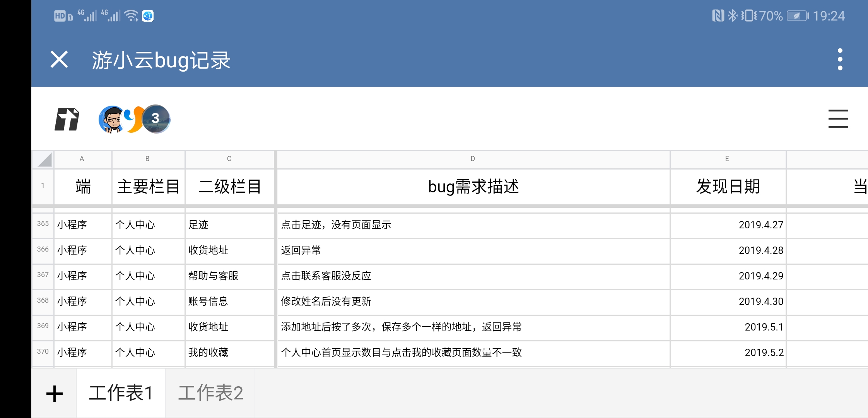The image size is (868, 418).
Task: Show the 3 more collaborators badge
Action: tap(156, 119)
